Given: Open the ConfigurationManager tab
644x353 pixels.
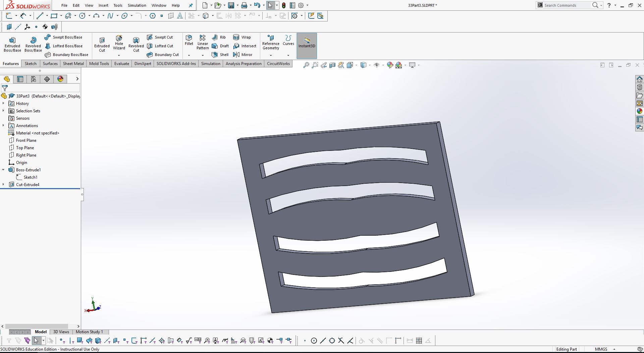Looking at the screenshot, I should pos(34,79).
